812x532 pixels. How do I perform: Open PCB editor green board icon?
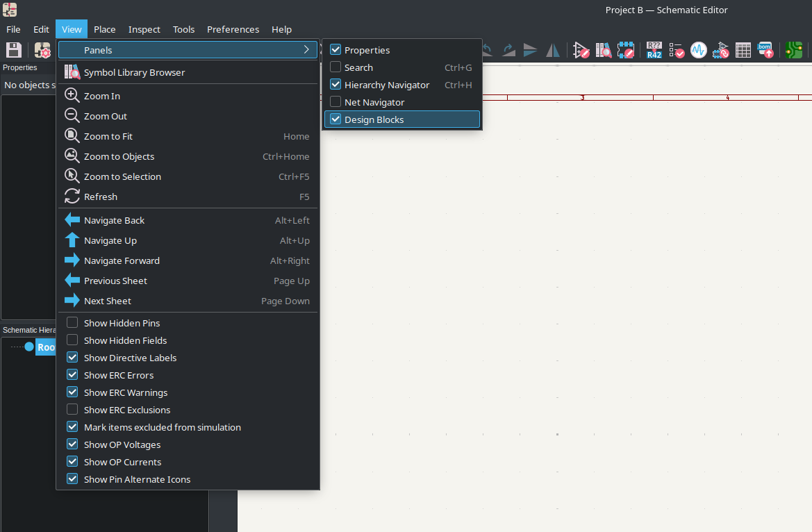(794, 50)
